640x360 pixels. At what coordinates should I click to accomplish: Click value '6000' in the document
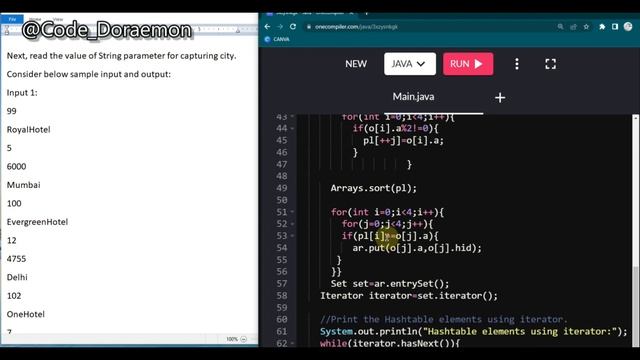[16, 167]
